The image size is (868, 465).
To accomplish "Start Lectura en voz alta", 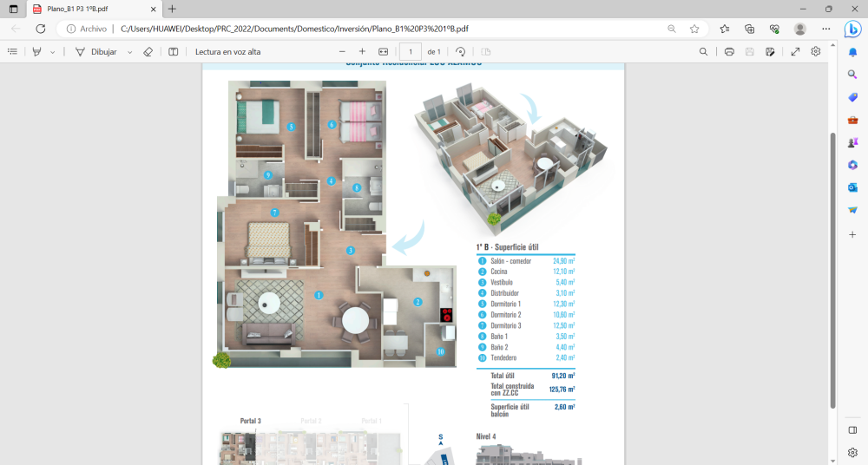I will tap(227, 51).
